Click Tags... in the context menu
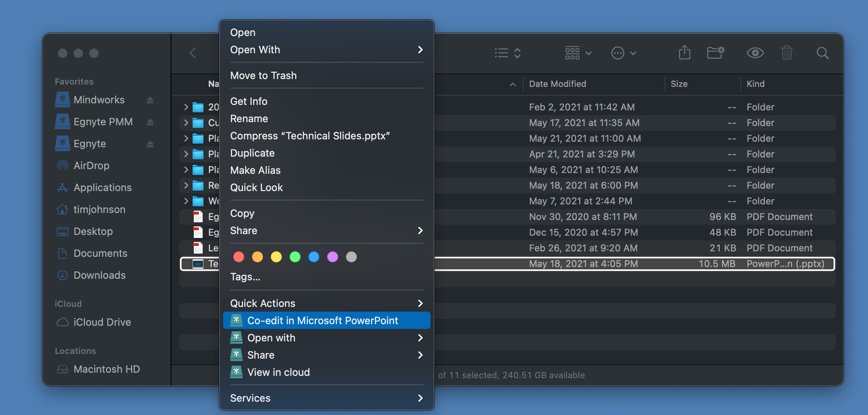Viewport: 868px width, 415px height. (245, 277)
